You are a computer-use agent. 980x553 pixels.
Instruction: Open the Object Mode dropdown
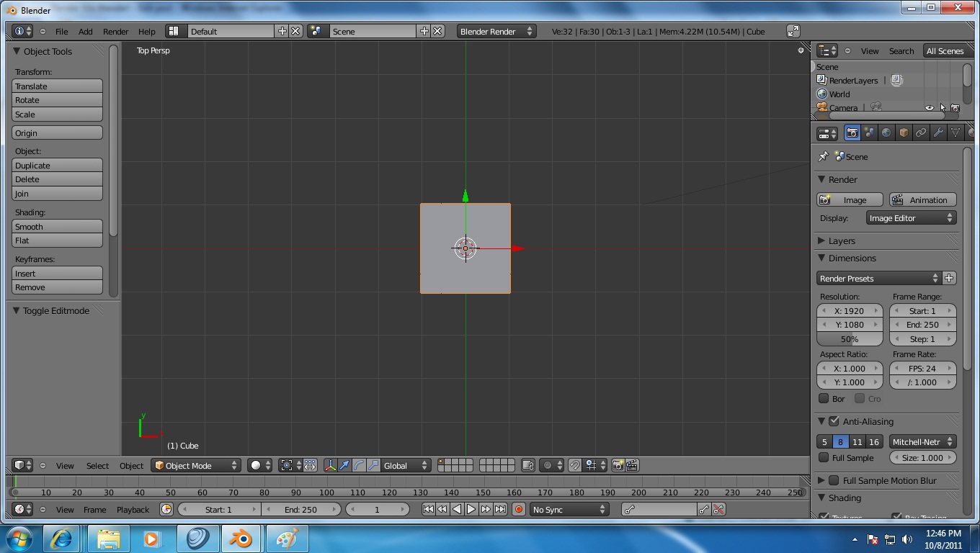[x=196, y=466]
